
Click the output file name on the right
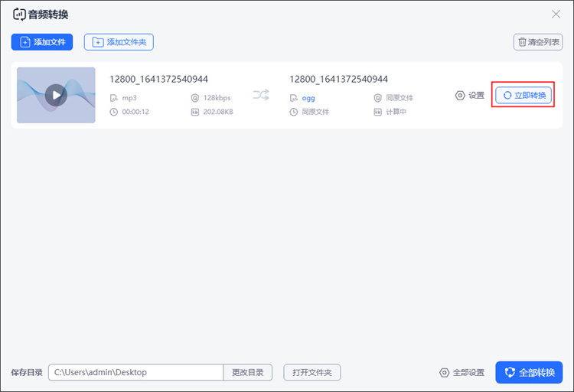(x=338, y=79)
